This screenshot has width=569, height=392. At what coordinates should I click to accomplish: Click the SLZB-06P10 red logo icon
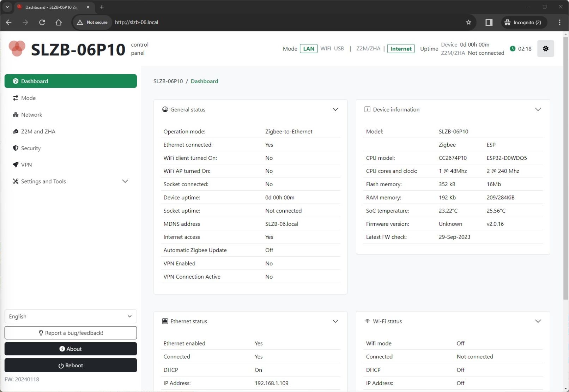17,49
